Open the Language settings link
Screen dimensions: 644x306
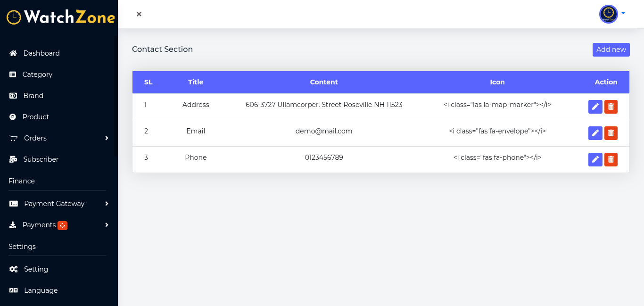coord(41,290)
